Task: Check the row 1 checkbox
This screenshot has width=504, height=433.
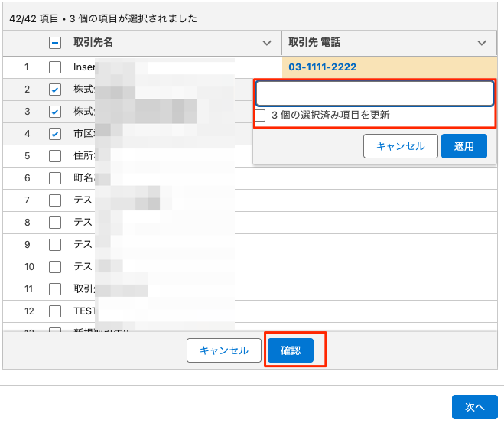Action: tap(55, 67)
